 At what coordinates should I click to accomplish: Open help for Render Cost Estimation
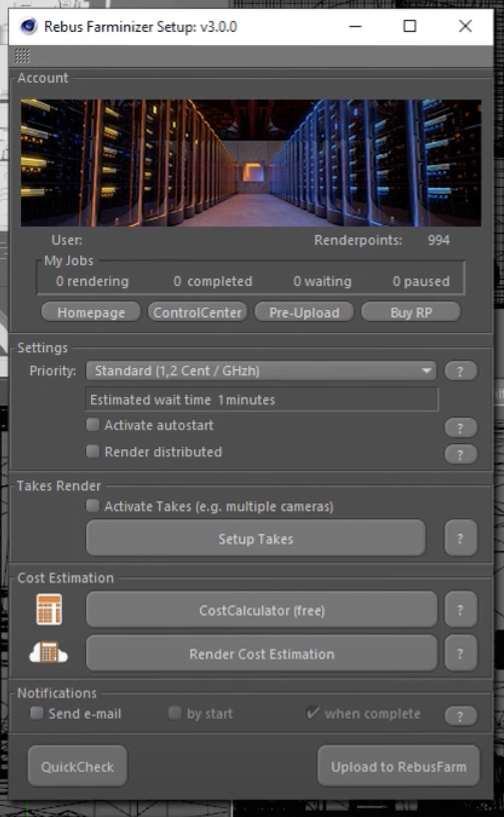(x=460, y=654)
